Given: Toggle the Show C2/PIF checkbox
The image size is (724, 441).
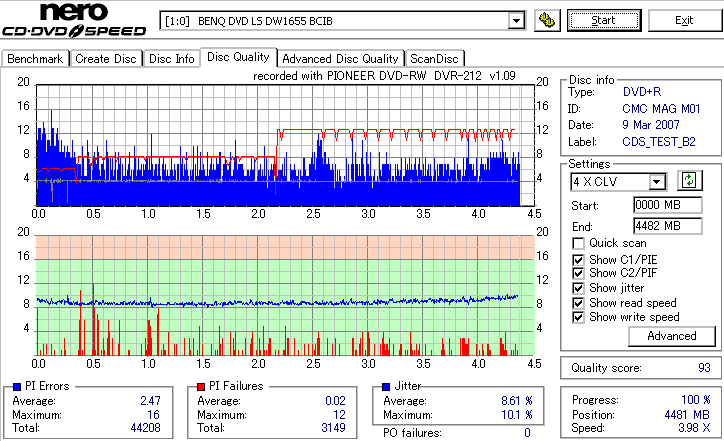Looking at the screenshot, I should point(578,273).
